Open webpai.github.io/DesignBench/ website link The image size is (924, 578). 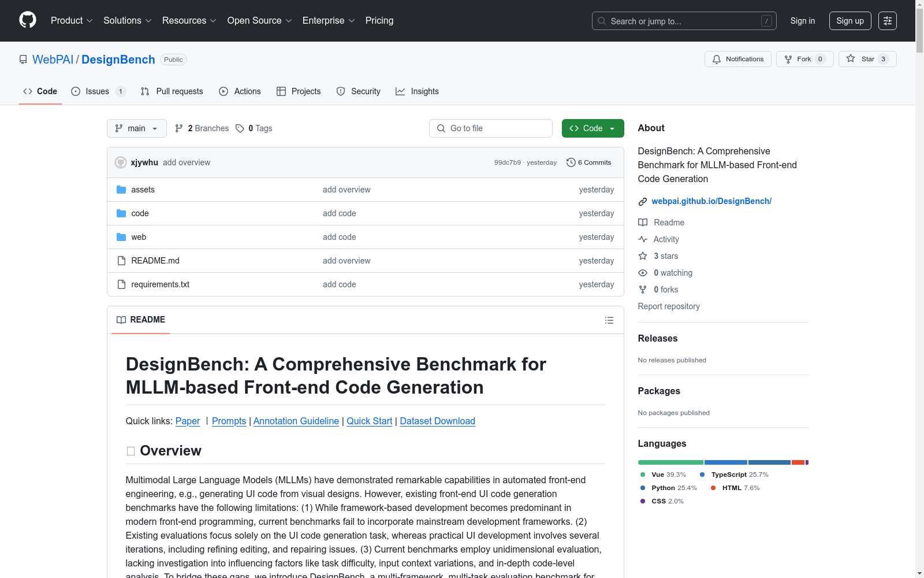click(x=711, y=201)
